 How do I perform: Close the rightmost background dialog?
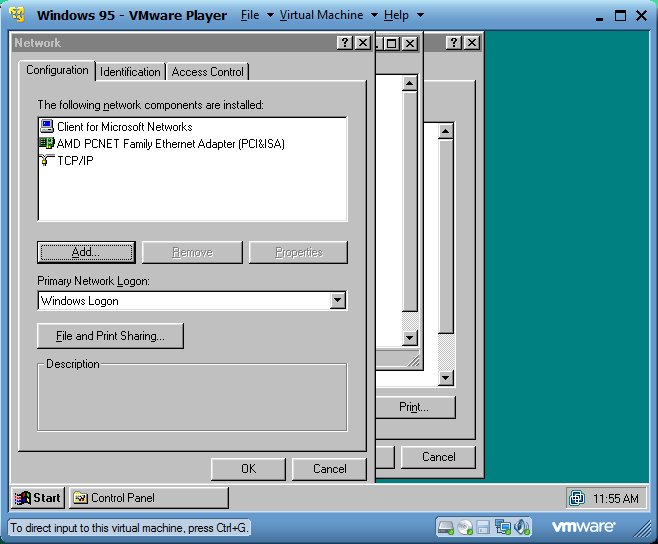pyautogui.click(x=472, y=42)
